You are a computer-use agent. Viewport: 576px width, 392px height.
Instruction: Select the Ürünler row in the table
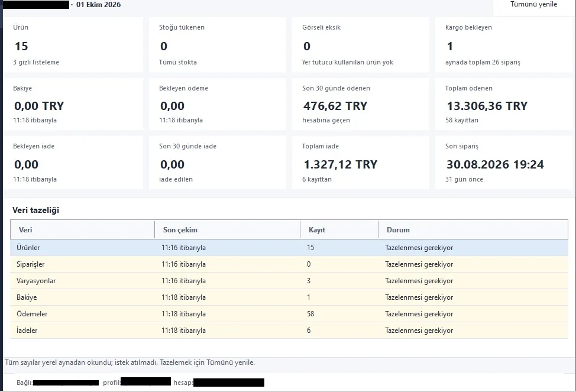pos(289,248)
